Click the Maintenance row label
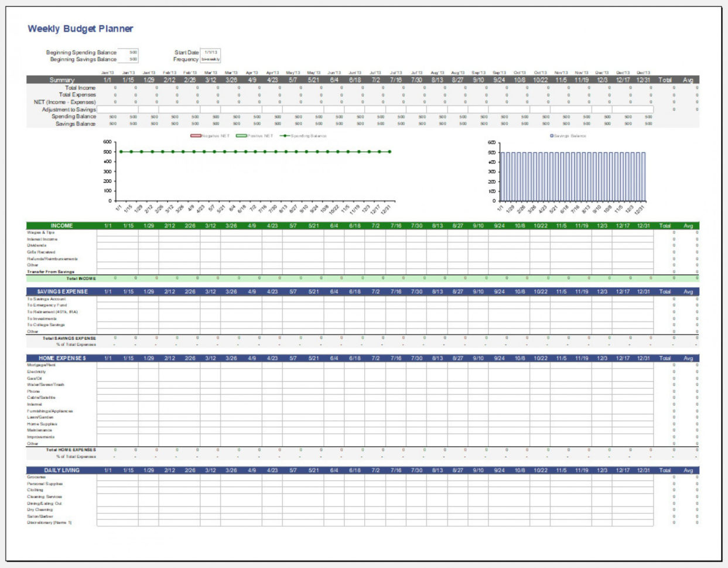728x568 pixels. point(39,430)
